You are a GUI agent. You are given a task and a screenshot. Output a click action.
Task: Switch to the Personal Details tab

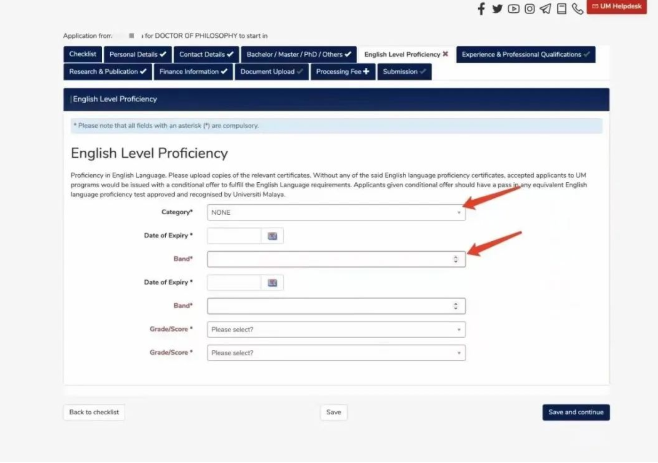click(138, 54)
